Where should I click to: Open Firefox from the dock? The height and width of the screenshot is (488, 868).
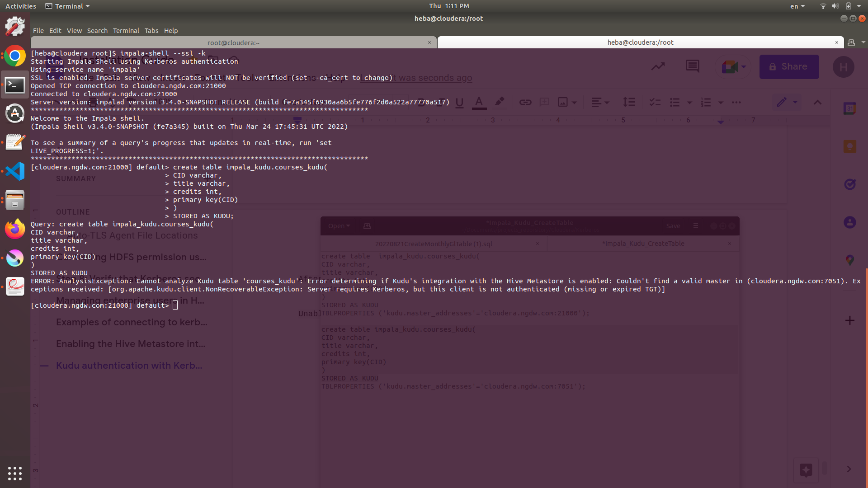pos(15,229)
